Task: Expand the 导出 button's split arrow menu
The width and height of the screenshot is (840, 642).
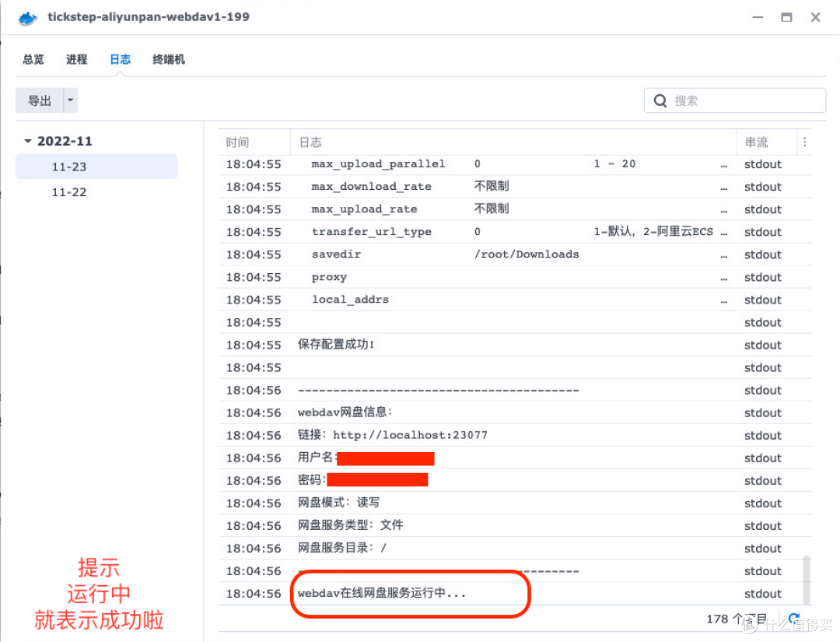Action: 70,100
